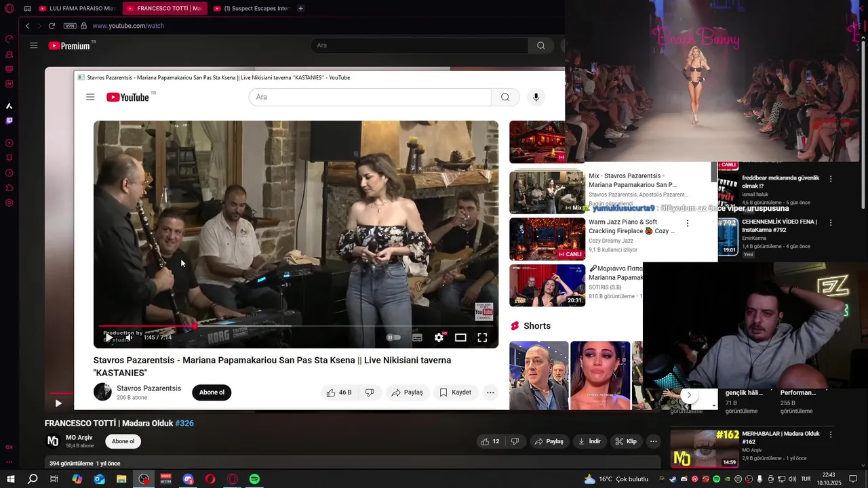Reload the page with the refresh icon
This screenshot has height=488, width=868.
(x=53, y=26)
